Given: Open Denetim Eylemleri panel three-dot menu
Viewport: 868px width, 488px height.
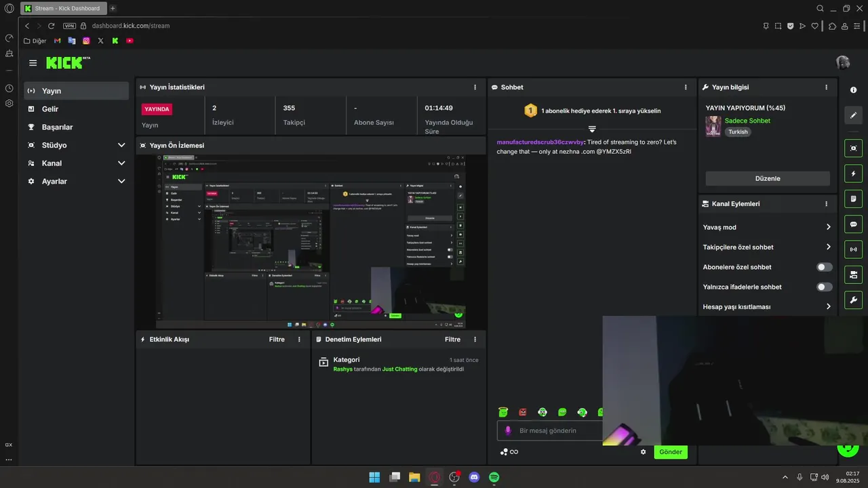Looking at the screenshot, I should (x=475, y=340).
